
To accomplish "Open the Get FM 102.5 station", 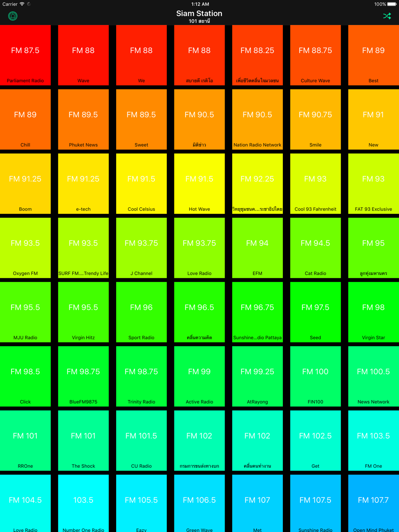I will (316, 440).
